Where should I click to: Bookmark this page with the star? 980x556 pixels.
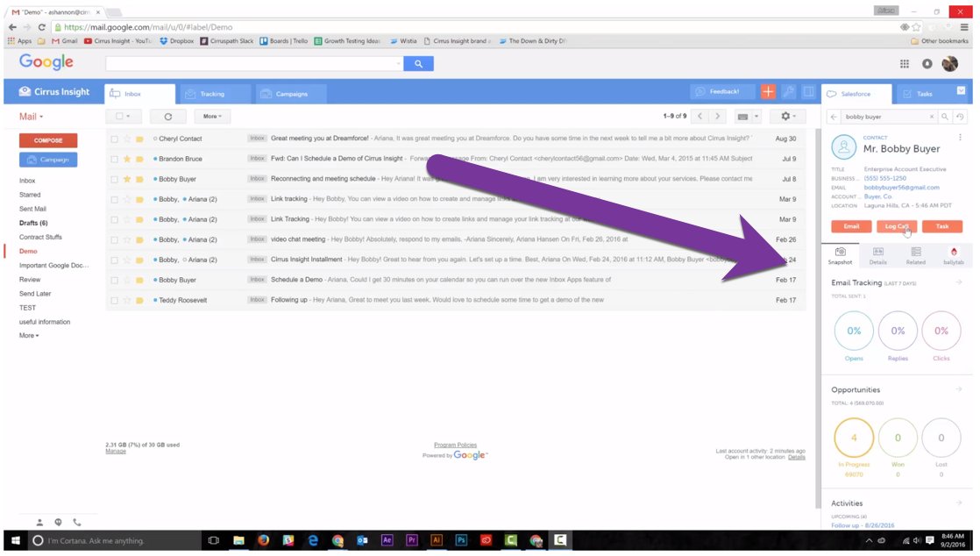click(x=916, y=27)
